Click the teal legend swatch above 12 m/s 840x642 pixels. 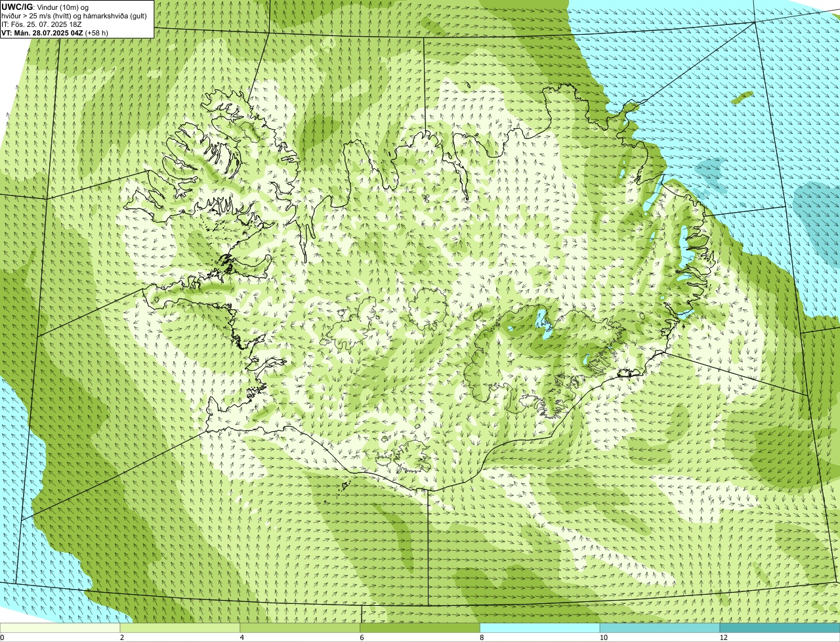pyautogui.click(x=780, y=628)
